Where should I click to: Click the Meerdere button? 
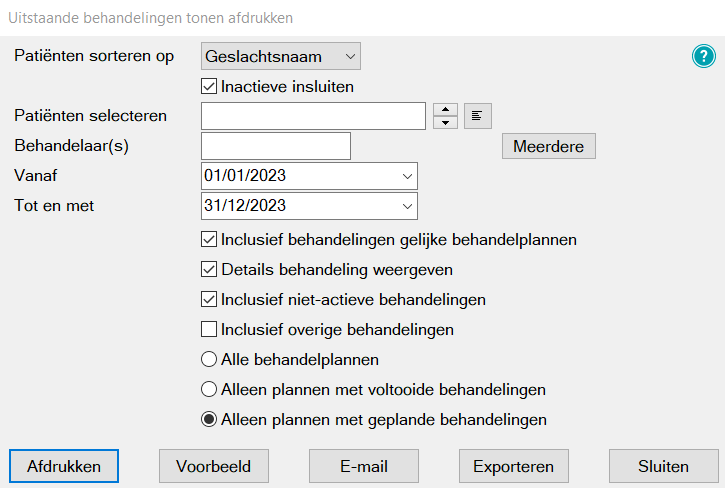click(x=549, y=146)
